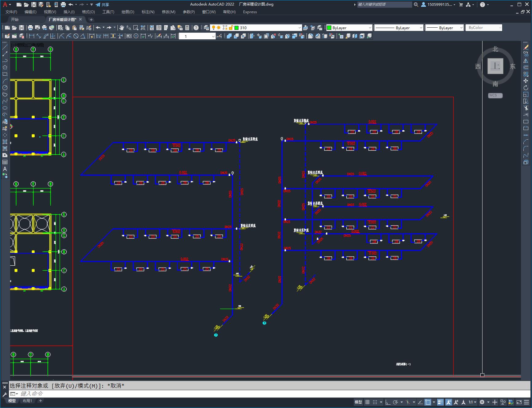Activate the Multiline Text tool
The height and width of the screenshot is (408, 532).
[x=5, y=169]
